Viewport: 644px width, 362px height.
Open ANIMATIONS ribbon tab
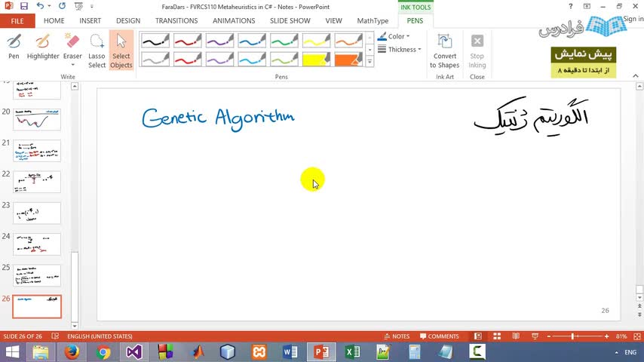point(234,21)
